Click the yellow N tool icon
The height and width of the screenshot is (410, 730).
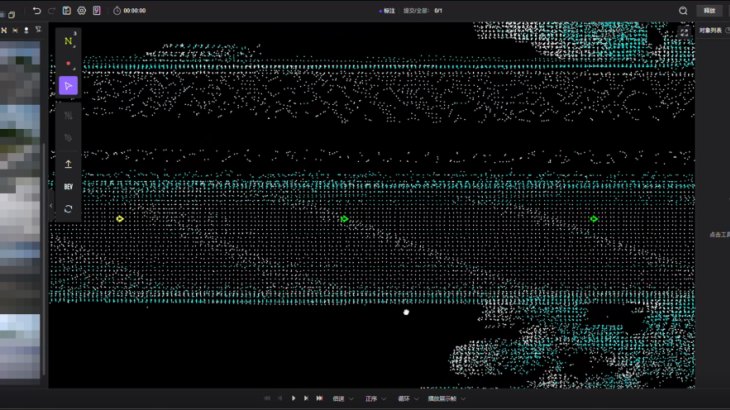tap(68, 42)
